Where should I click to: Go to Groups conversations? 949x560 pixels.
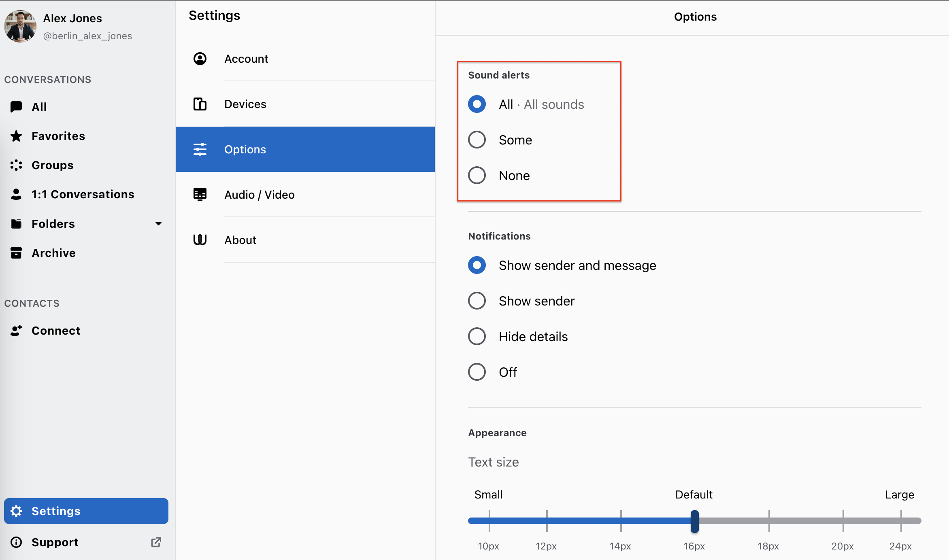click(86, 165)
